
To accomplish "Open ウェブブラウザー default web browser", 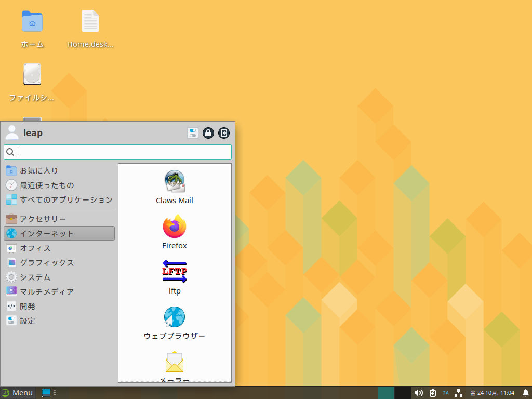I will pyautogui.click(x=175, y=322).
